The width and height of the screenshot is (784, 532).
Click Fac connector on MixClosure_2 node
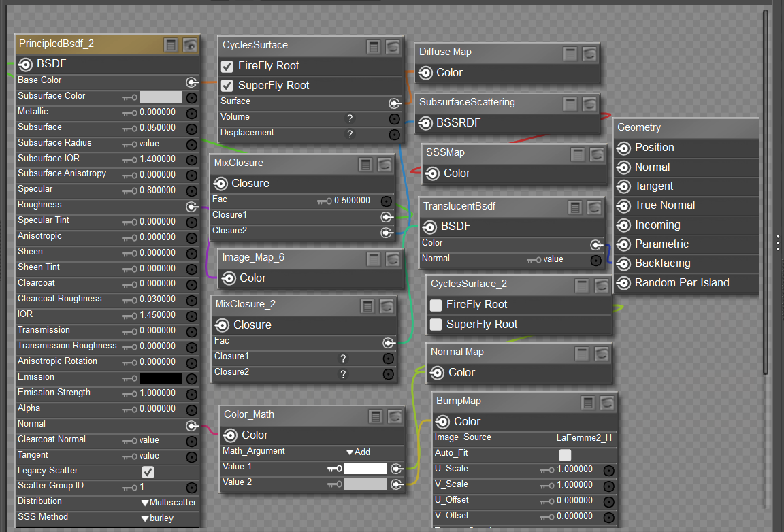point(388,343)
